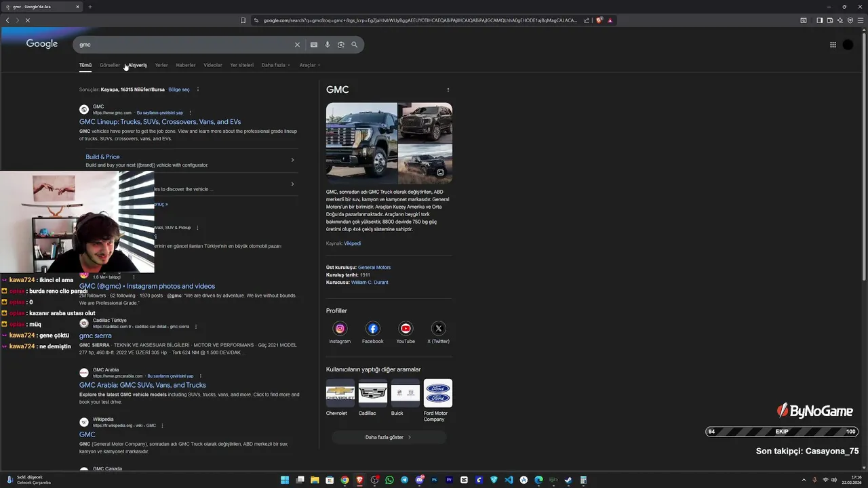Viewport: 868px width, 488px height.
Task: Start voice search with microphone icon
Action: [x=327, y=45]
